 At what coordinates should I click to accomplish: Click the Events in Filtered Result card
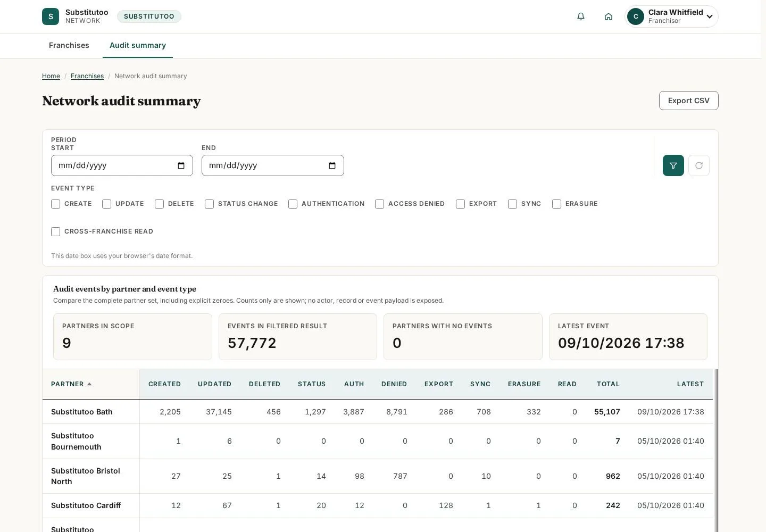298,337
